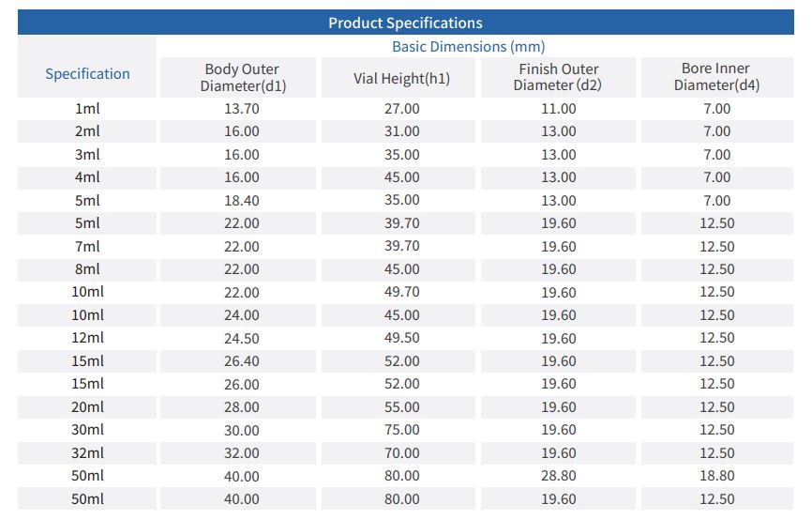Click the Bore Inner Diameter(d4) header
This screenshot has width=812, height=519.
point(715,78)
